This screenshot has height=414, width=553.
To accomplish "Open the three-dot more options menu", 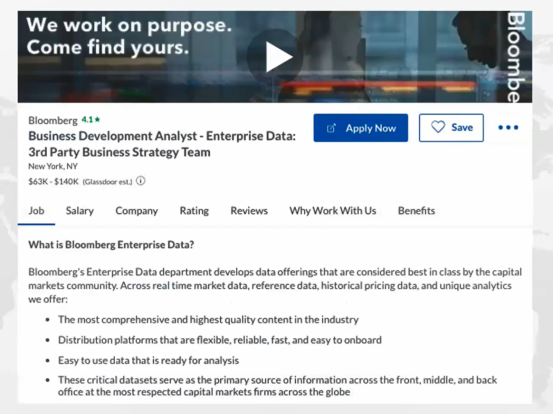I will pos(508,128).
